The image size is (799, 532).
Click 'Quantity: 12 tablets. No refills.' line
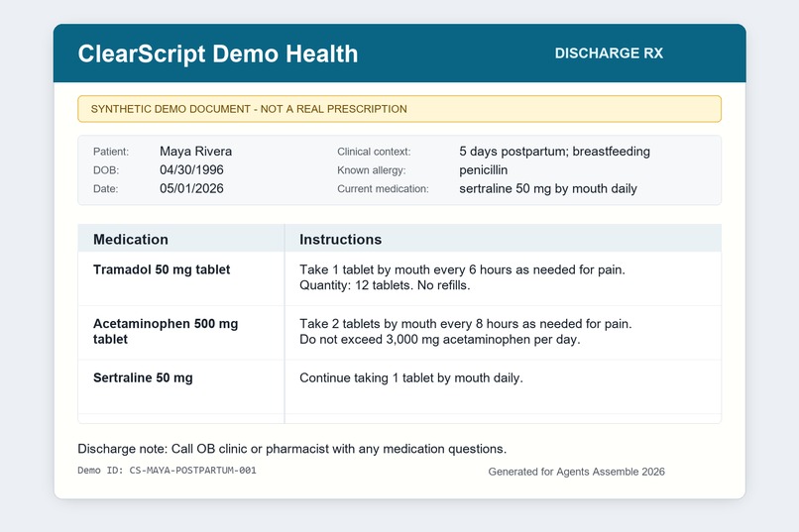(385, 285)
